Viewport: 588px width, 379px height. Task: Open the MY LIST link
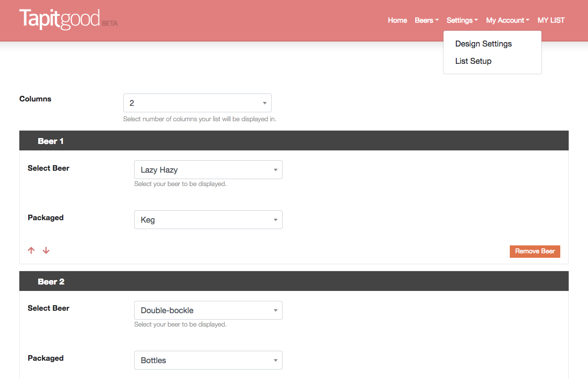click(551, 20)
